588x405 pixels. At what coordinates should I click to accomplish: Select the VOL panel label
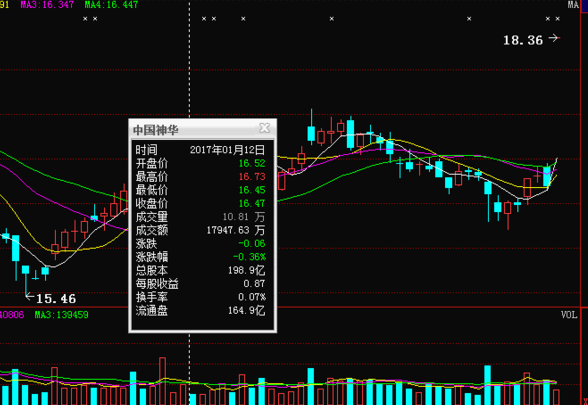pyautogui.click(x=569, y=315)
